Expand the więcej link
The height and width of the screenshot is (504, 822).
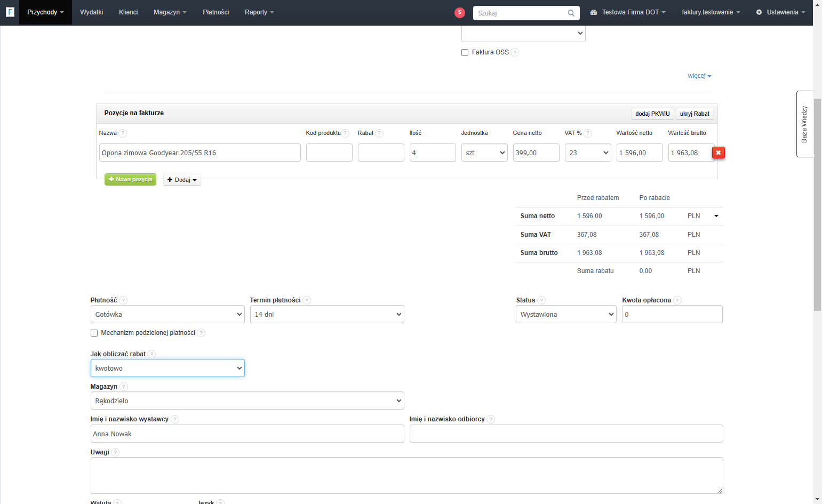tap(699, 76)
